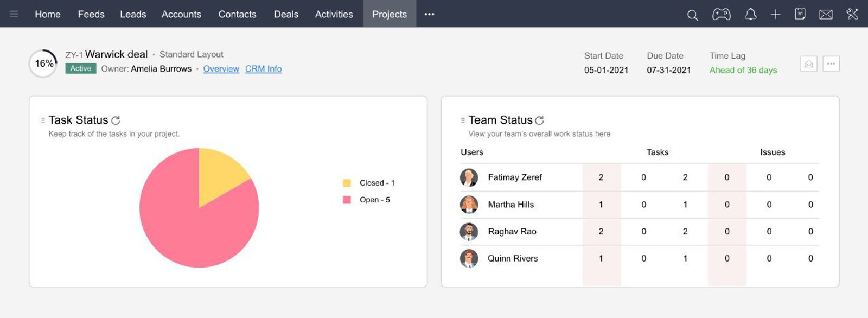This screenshot has height=318, width=868.
Task: Click the pink Open legend swatch
Action: (x=347, y=200)
